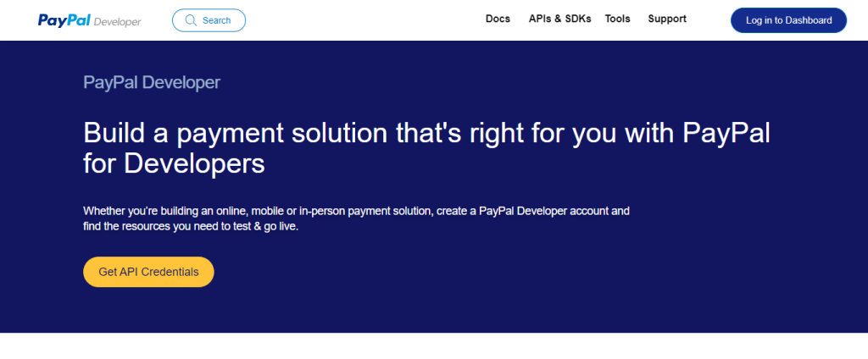Open the APIs & SDKs menu
This screenshot has height=359, width=868.
[559, 19]
